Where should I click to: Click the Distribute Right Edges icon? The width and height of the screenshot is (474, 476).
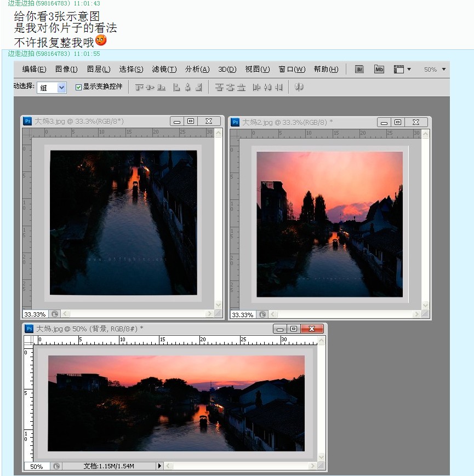point(278,87)
